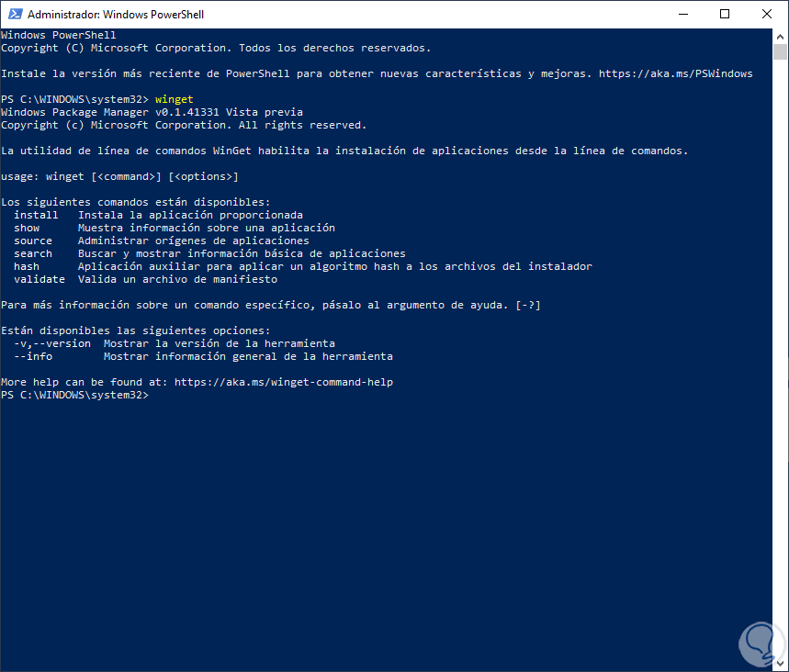Click the 'validate' command row
789x672 pixels.
tap(145, 279)
